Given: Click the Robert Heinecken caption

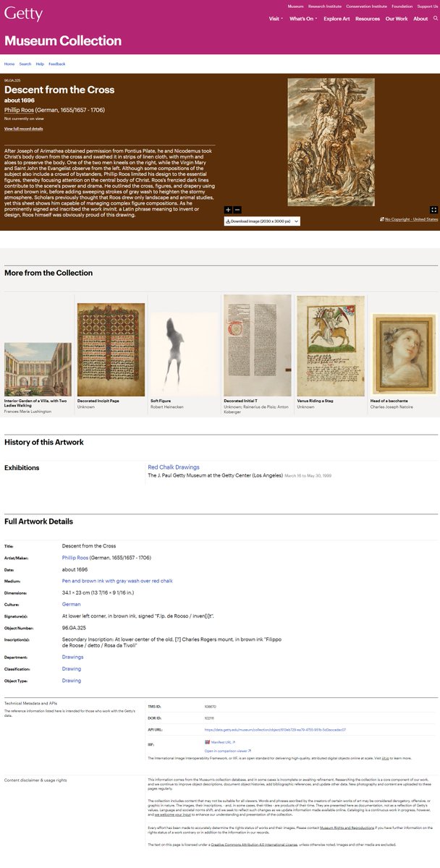Looking at the screenshot, I should click(x=167, y=407).
